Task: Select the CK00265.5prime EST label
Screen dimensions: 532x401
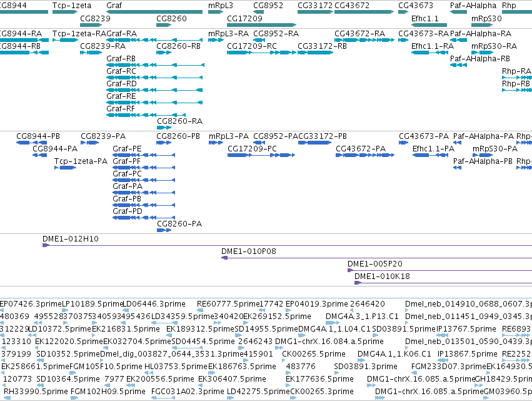Action: point(314,354)
